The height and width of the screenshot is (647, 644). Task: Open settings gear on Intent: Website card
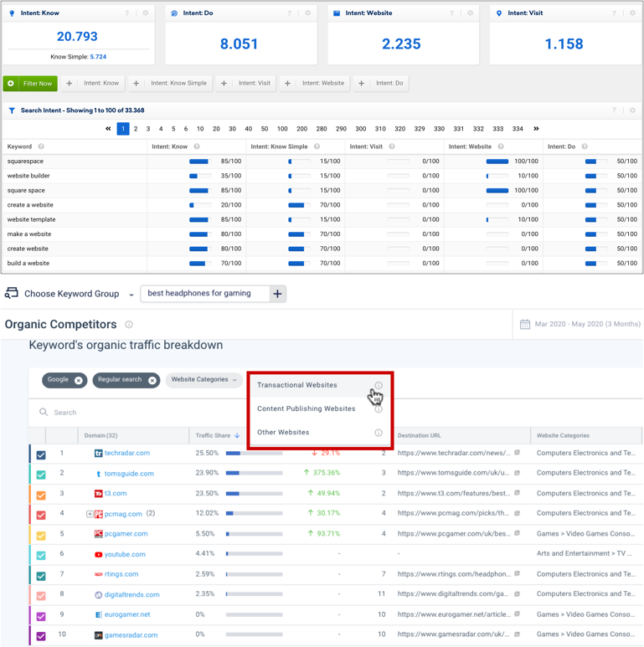pos(470,13)
